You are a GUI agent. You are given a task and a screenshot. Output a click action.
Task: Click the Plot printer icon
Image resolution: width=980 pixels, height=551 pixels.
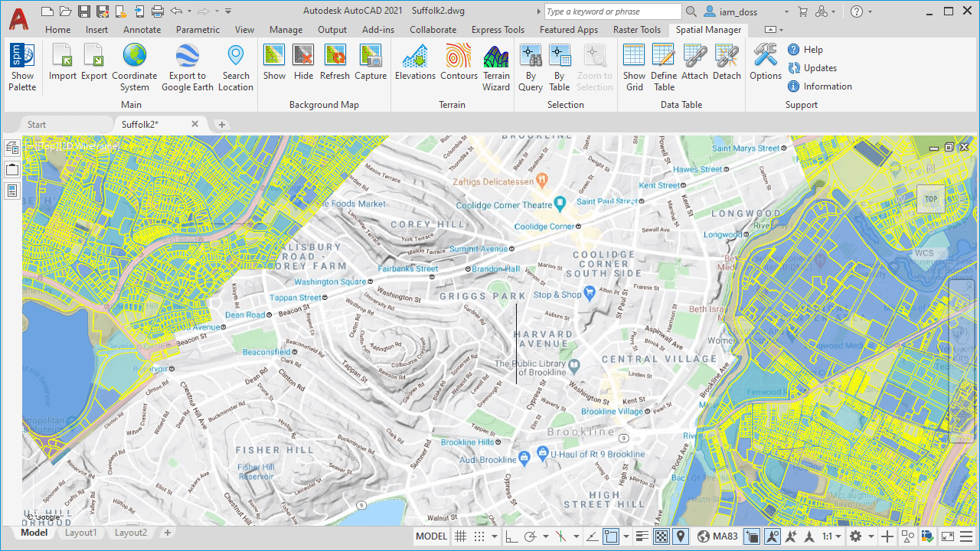(158, 11)
